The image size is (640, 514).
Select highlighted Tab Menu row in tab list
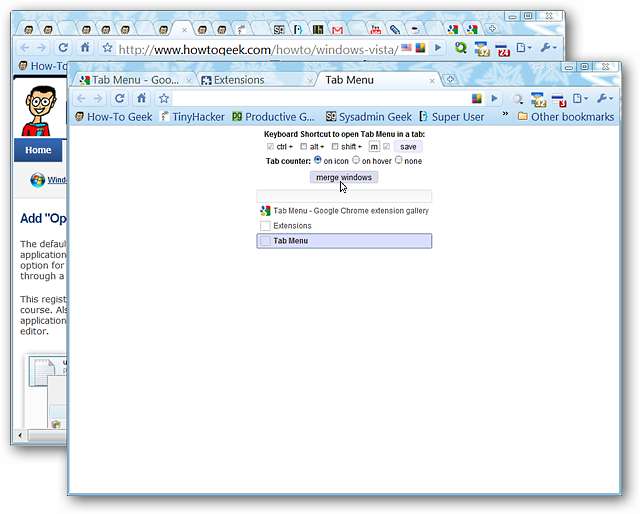344,241
